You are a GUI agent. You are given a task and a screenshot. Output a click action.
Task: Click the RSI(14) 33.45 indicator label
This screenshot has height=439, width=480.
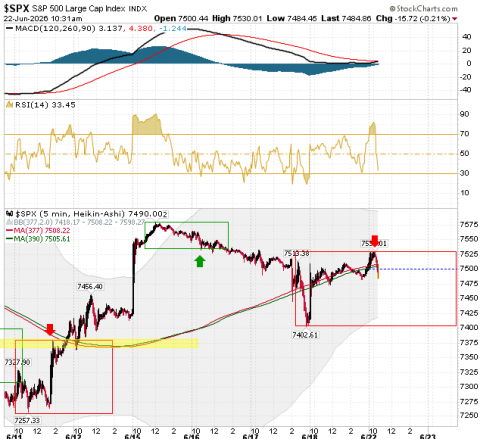(45, 105)
